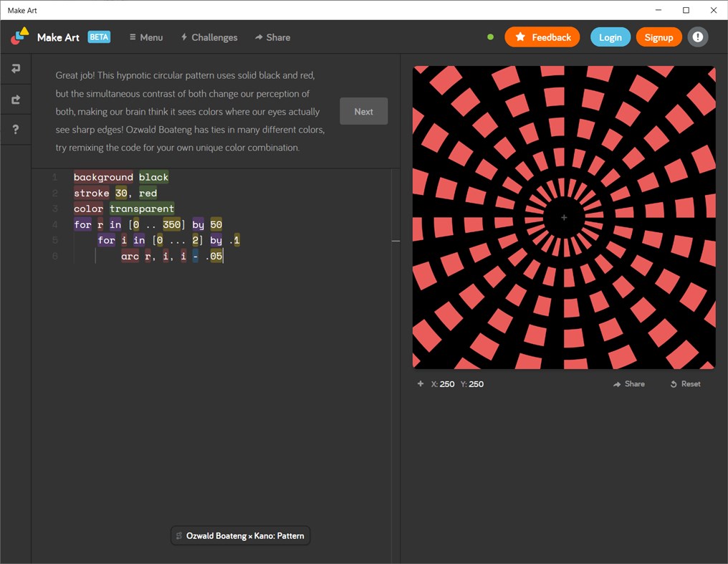Grab the divider handle between code and canvas
728x564 pixels.
tap(396, 242)
